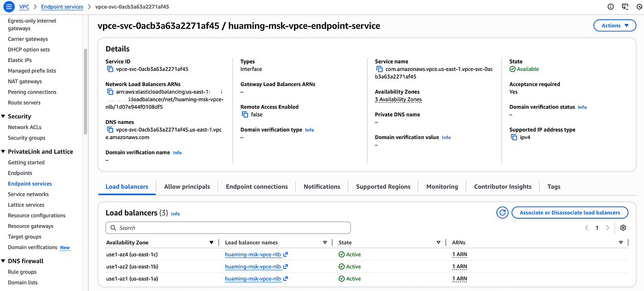Viewport: 644px width, 291px height.
Task: Open load balancers table preferences gear
Action: coord(623,228)
